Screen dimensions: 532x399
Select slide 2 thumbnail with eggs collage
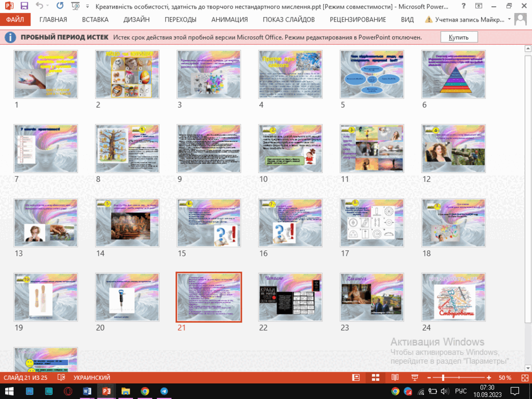(x=127, y=74)
